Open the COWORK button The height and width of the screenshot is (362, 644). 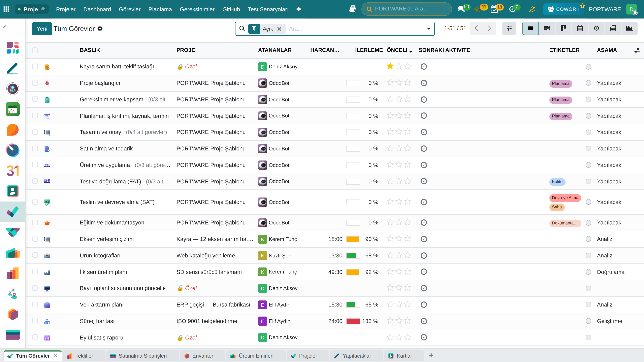(563, 9)
